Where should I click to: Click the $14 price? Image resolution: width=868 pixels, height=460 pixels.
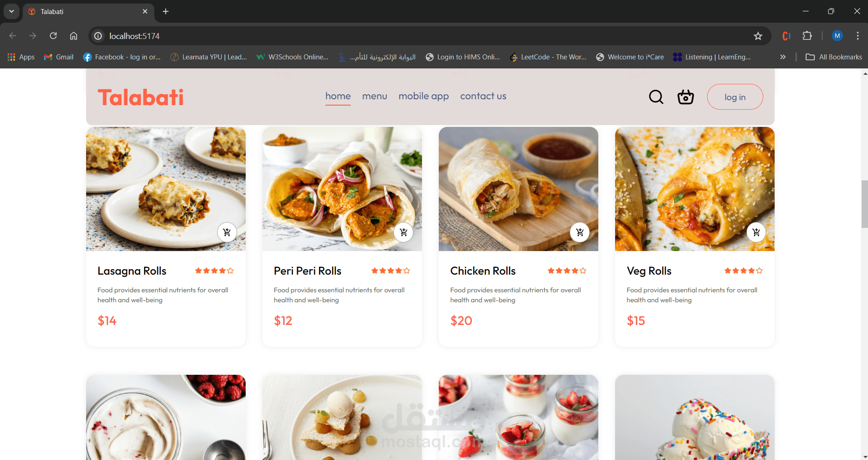107,321
